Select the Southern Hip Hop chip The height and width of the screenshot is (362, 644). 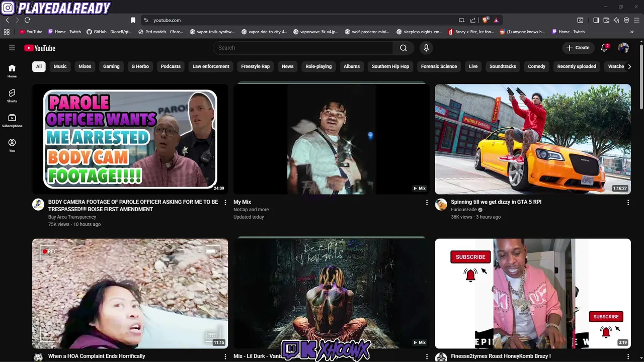pyautogui.click(x=390, y=66)
